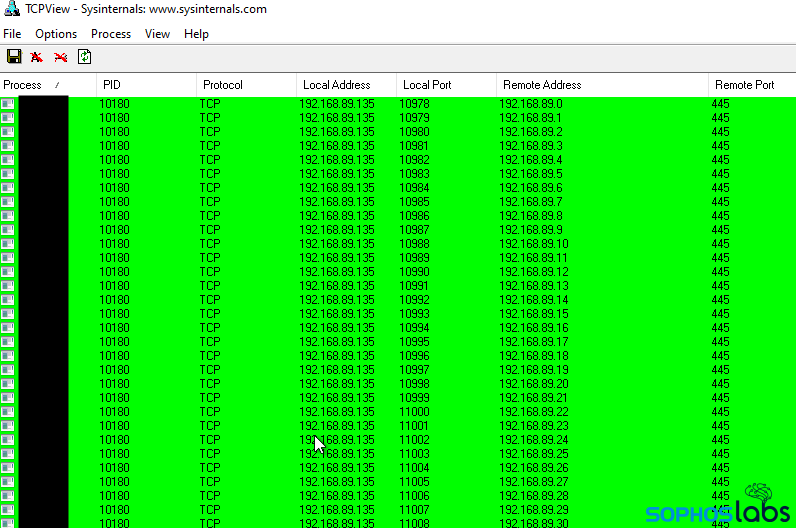Sort by the Local Port column header
Image resolution: width=796 pixels, height=528 pixels.
coord(446,85)
